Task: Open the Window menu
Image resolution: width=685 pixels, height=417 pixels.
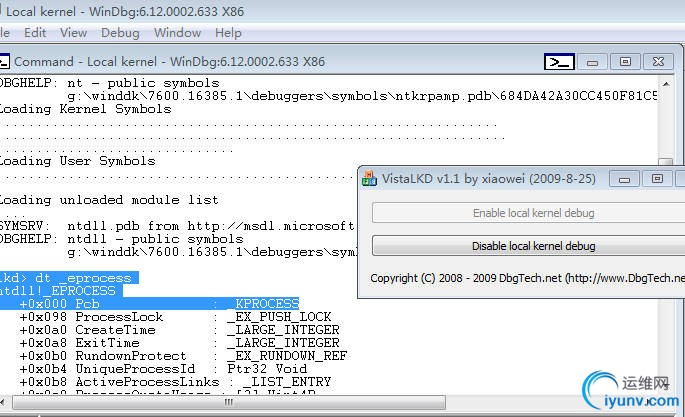Action: pos(177,33)
